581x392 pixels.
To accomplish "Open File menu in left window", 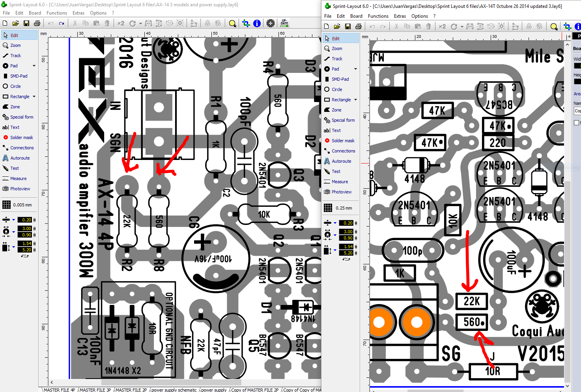I will (6, 13).
